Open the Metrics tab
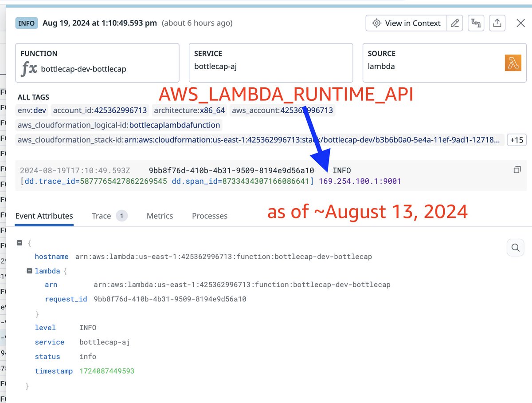The image size is (532, 403). pos(160,216)
